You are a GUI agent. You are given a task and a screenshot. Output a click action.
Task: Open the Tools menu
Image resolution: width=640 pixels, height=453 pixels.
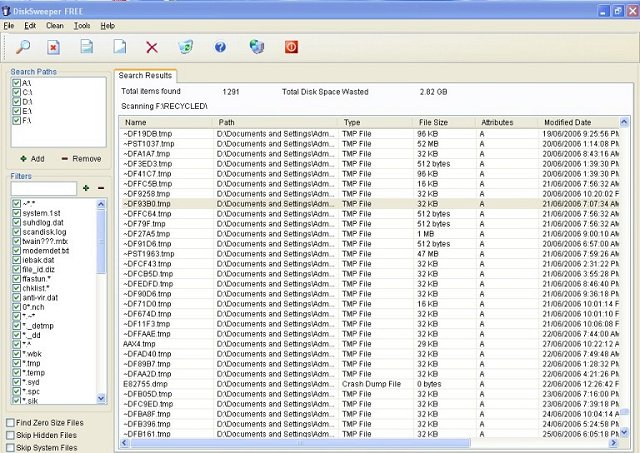coord(81,24)
